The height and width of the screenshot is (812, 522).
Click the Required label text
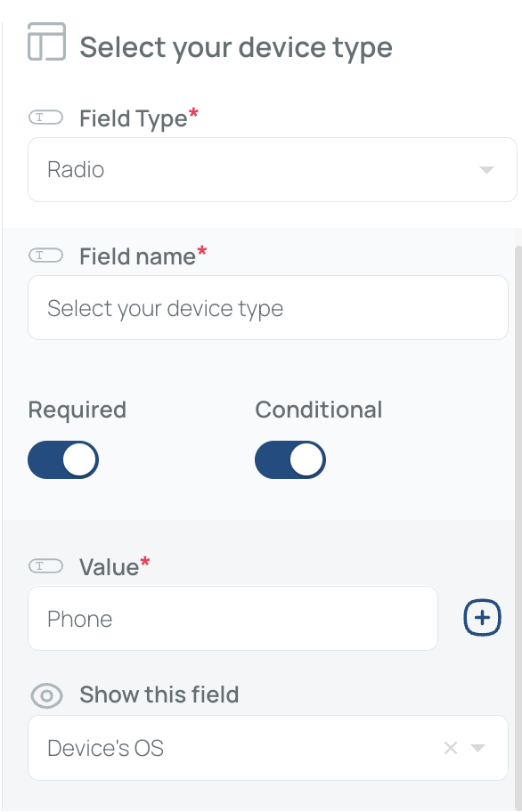click(x=77, y=410)
